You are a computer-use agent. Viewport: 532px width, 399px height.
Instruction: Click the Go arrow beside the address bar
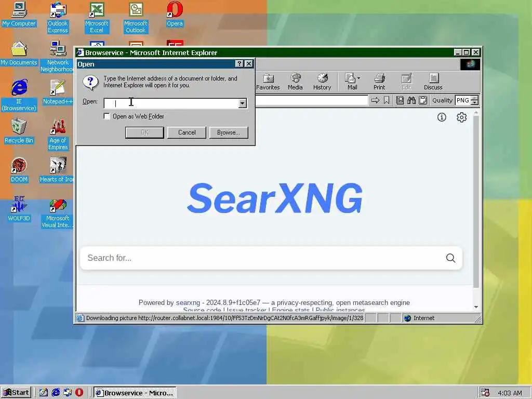pyautogui.click(x=375, y=100)
